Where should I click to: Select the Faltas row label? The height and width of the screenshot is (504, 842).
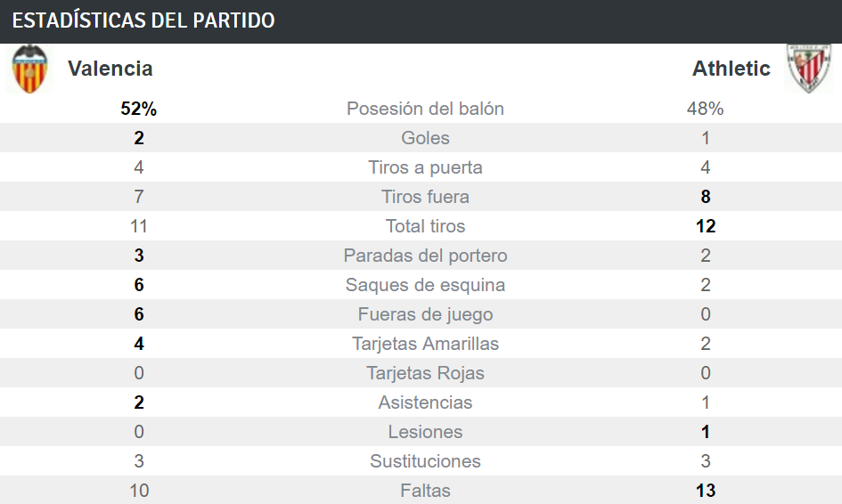425,491
